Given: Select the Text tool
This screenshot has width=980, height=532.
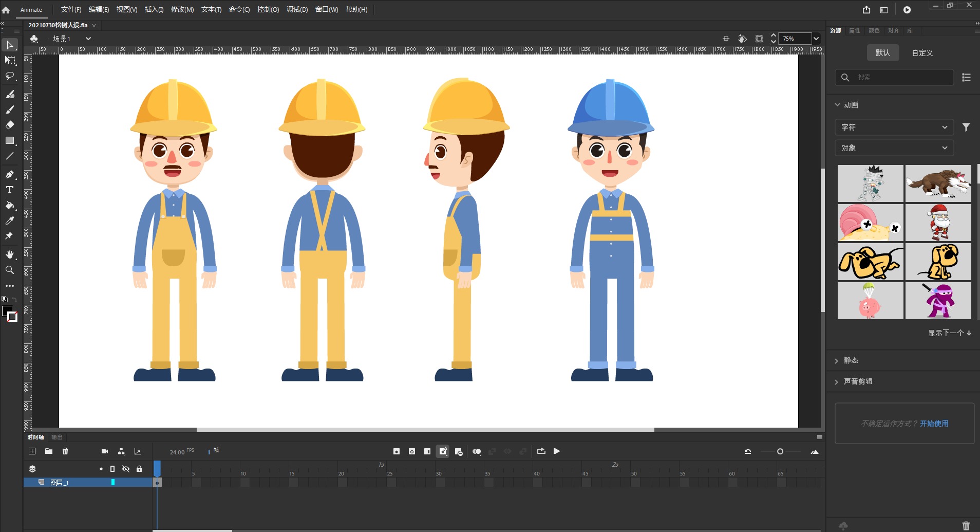Looking at the screenshot, I should tap(10, 190).
